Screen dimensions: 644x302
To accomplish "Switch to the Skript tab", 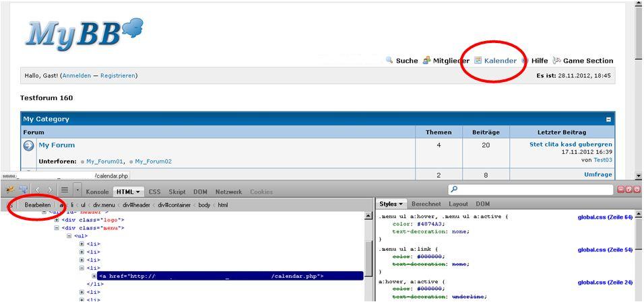I will (177, 192).
